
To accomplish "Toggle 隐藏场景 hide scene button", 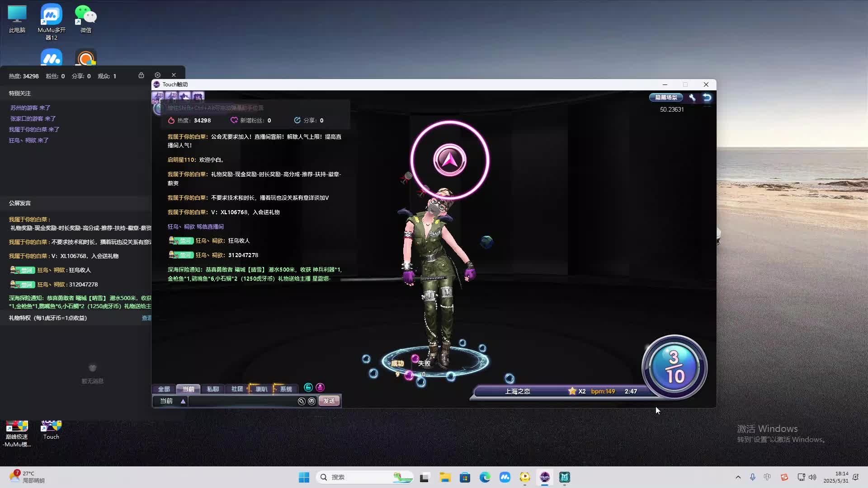I will (666, 98).
